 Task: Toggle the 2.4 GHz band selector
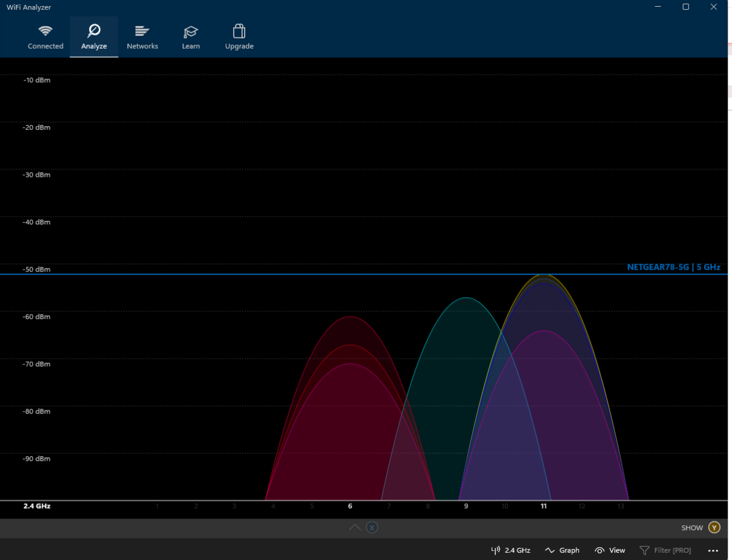coord(511,550)
